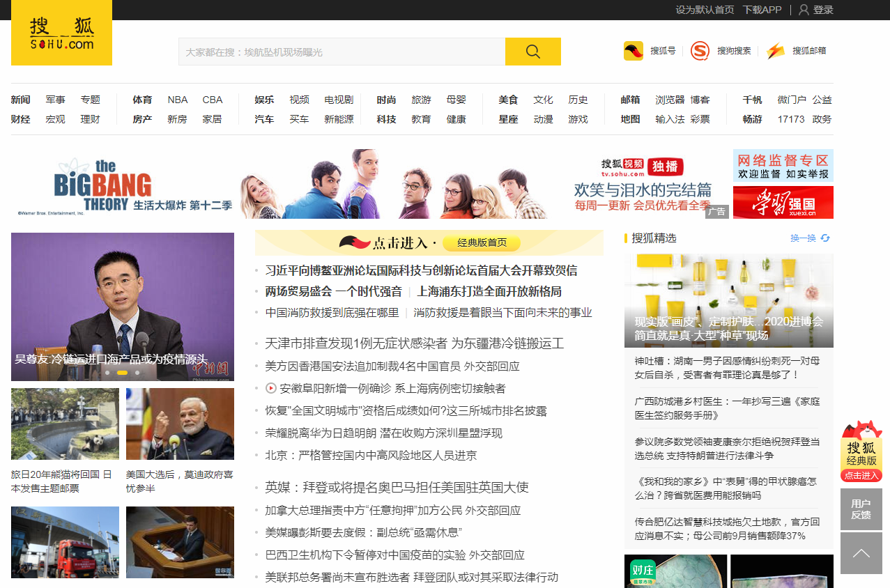
Task: Open the red truck photo thumbnail
Action: (65, 542)
